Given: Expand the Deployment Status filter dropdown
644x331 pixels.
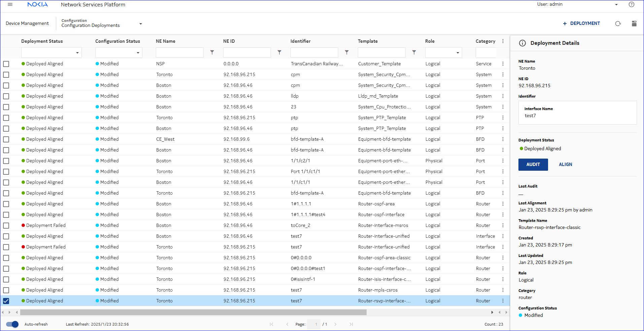Looking at the screenshot, I should [77, 53].
